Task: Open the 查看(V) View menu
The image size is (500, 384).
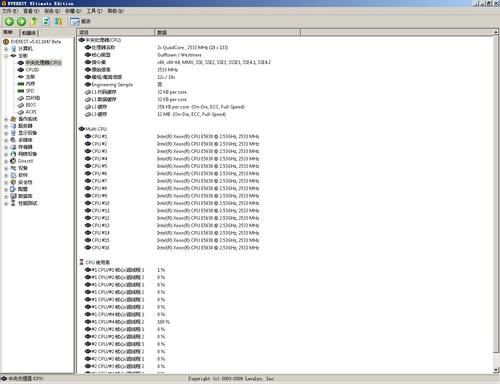Action: pyautogui.click(x=31, y=11)
